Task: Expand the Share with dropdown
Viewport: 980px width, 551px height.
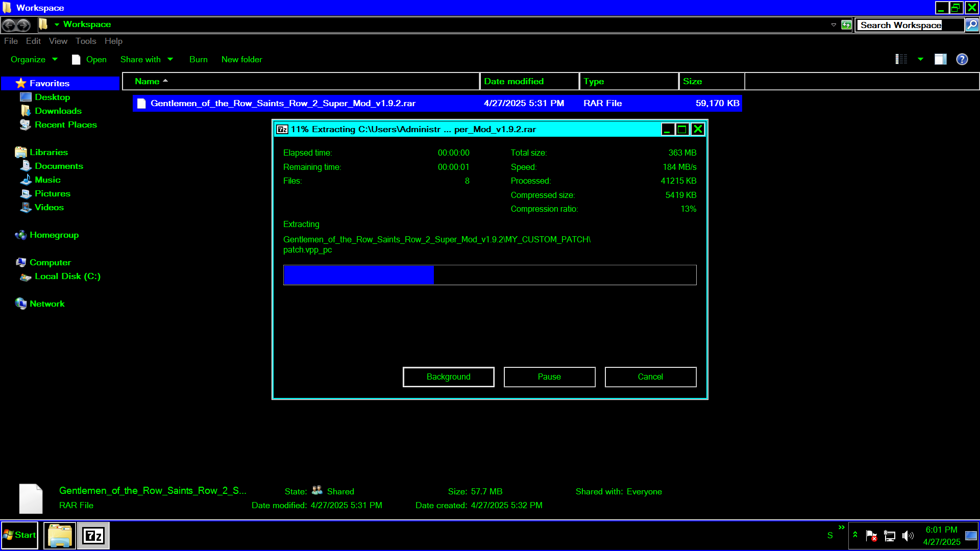Action: point(147,59)
